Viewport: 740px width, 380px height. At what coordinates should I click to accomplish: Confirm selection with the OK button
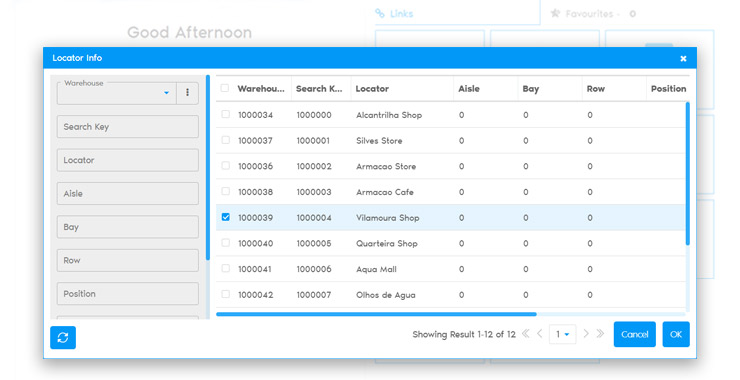[676, 334]
